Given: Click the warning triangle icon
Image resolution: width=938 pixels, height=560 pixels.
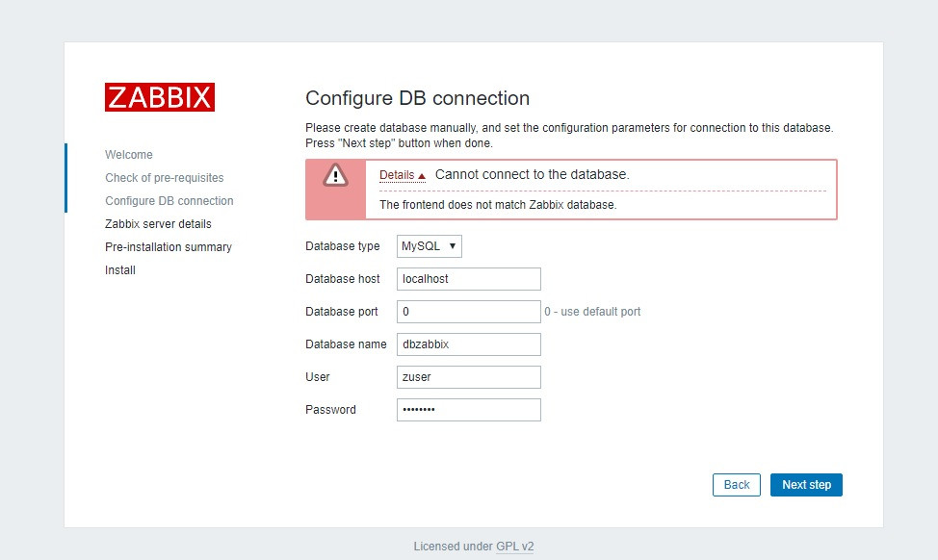Looking at the screenshot, I should pyautogui.click(x=335, y=175).
